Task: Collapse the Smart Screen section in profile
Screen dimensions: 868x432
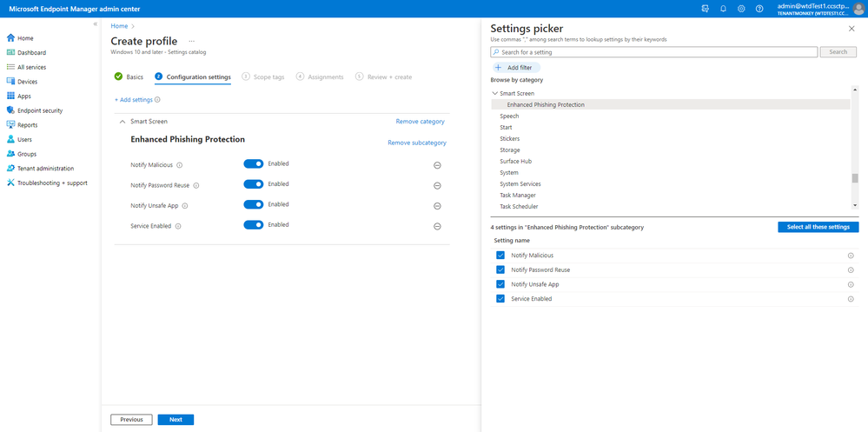Action: [122, 122]
